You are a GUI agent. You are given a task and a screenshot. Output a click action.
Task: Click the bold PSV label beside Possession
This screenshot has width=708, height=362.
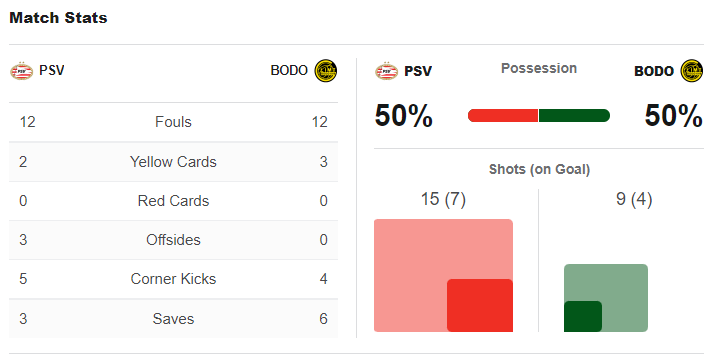click(x=418, y=71)
